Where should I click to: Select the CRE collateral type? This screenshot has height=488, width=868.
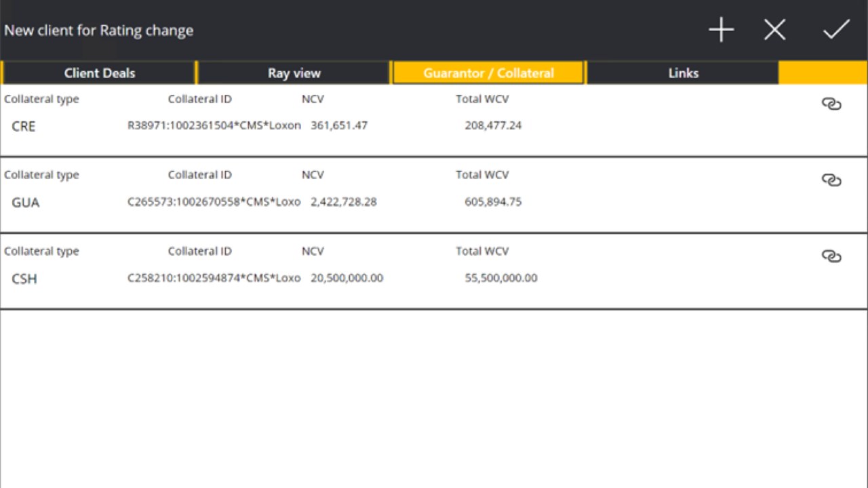(24, 126)
